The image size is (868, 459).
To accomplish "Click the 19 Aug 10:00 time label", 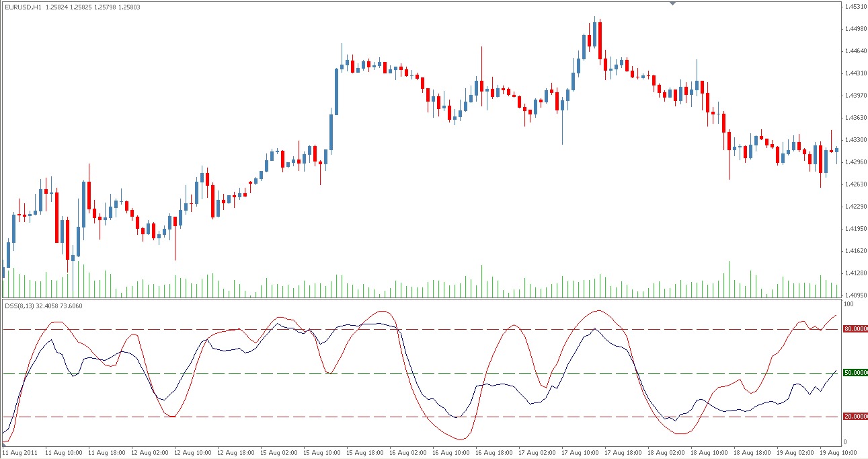I will tap(840, 453).
